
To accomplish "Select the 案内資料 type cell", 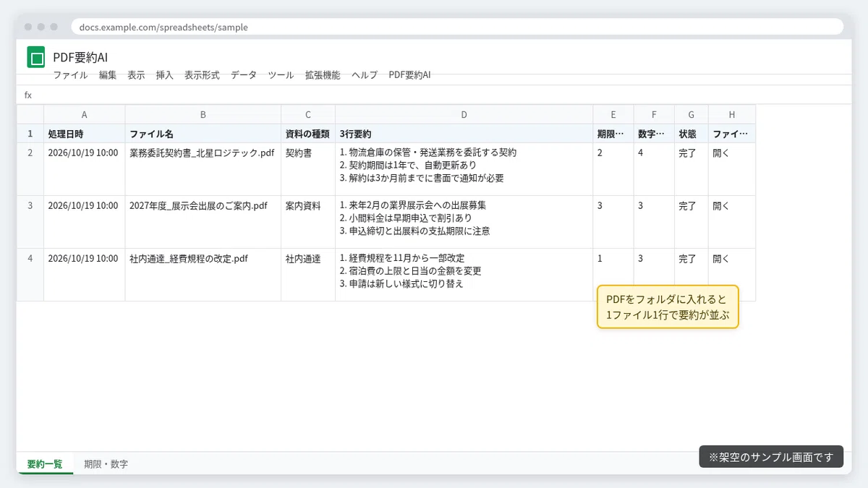I will point(308,222).
